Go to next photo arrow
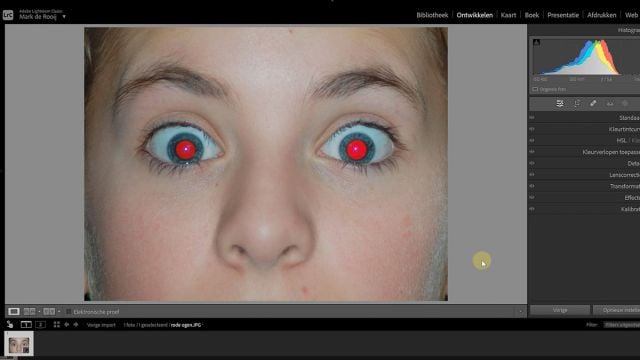Image resolution: width=640 pixels, height=360 pixels. [x=76, y=325]
